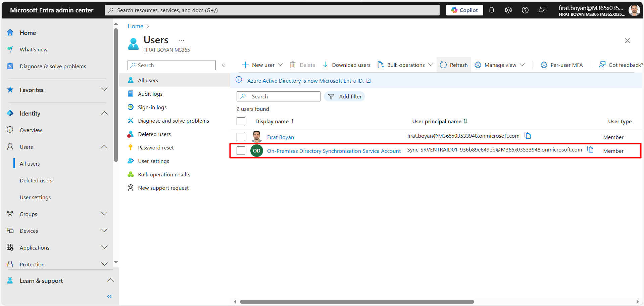This screenshot has height=306, width=644.
Task: Close the Users blade
Action: click(x=628, y=40)
